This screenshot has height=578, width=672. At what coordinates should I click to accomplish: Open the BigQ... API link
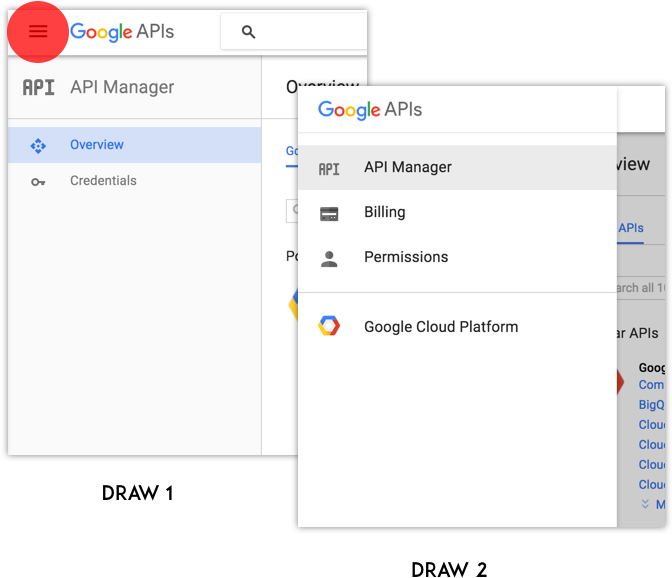(x=654, y=405)
